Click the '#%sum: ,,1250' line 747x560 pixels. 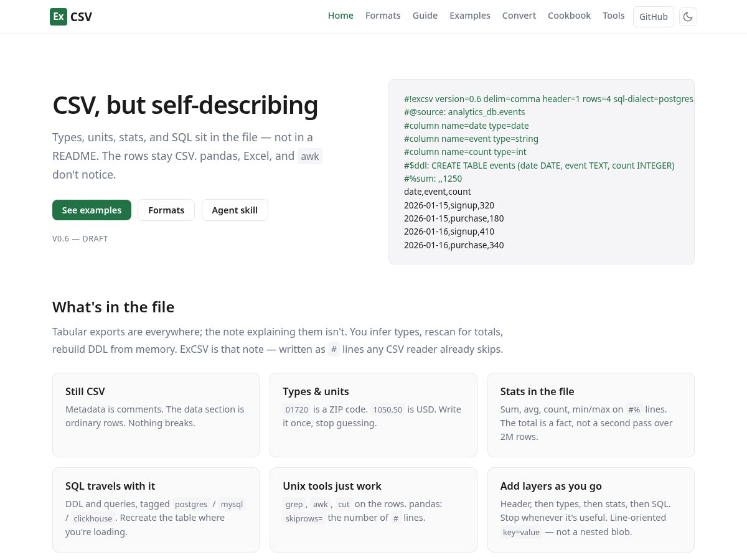click(x=433, y=179)
